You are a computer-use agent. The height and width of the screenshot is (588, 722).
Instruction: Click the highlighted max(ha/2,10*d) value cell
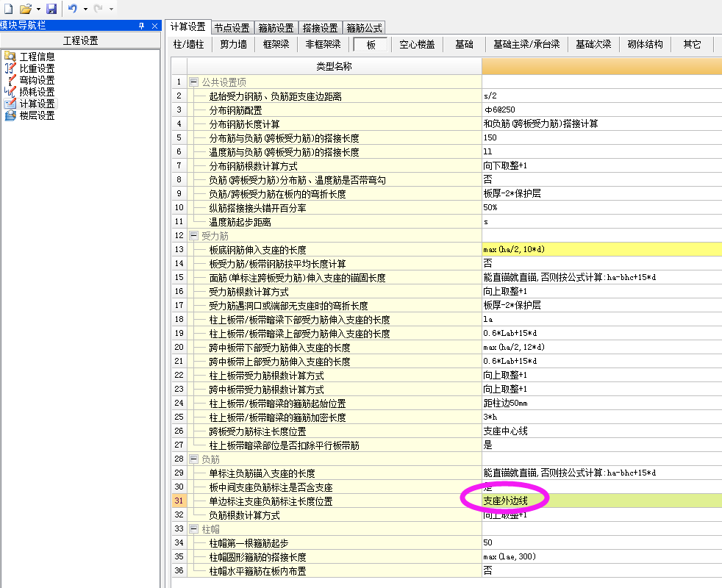click(x=602, y=249)
